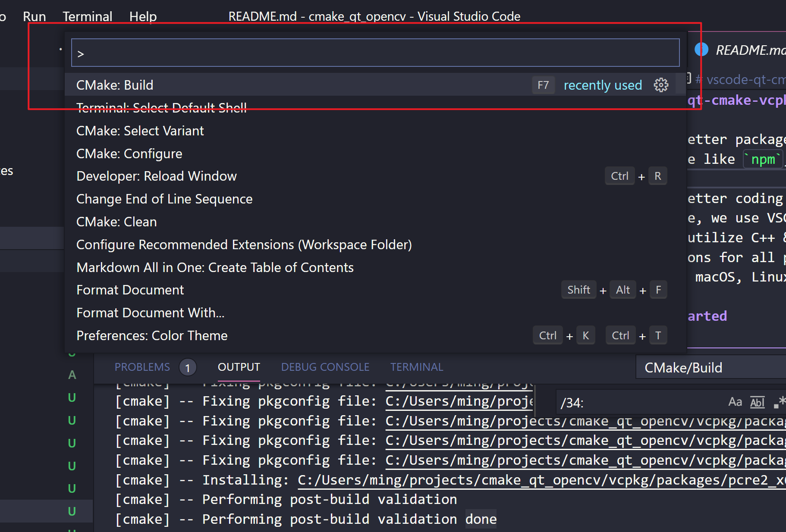Run the CMake: Select Variant command
Viewport: 786px width, 532px height.
(140, 131)
